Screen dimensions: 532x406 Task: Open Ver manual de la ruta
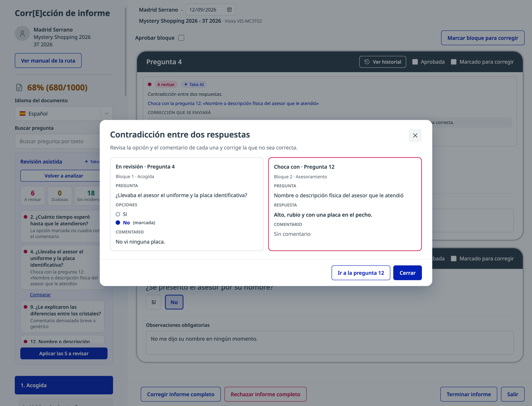pyautogui.click(x=48, y=60)
